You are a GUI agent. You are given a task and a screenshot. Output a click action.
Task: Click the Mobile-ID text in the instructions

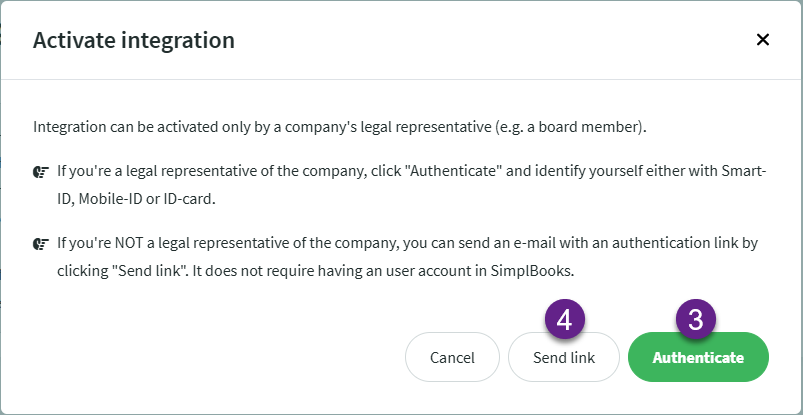(110, 199)
